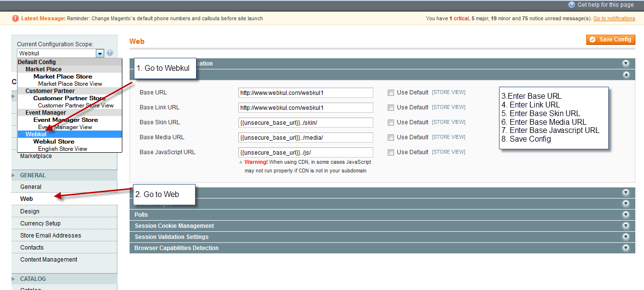Expand the Polls section arrow

point(626,215)
